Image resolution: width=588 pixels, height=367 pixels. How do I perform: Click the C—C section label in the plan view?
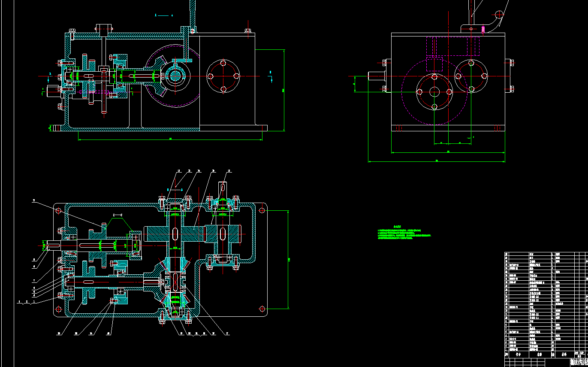pos(118,215)
